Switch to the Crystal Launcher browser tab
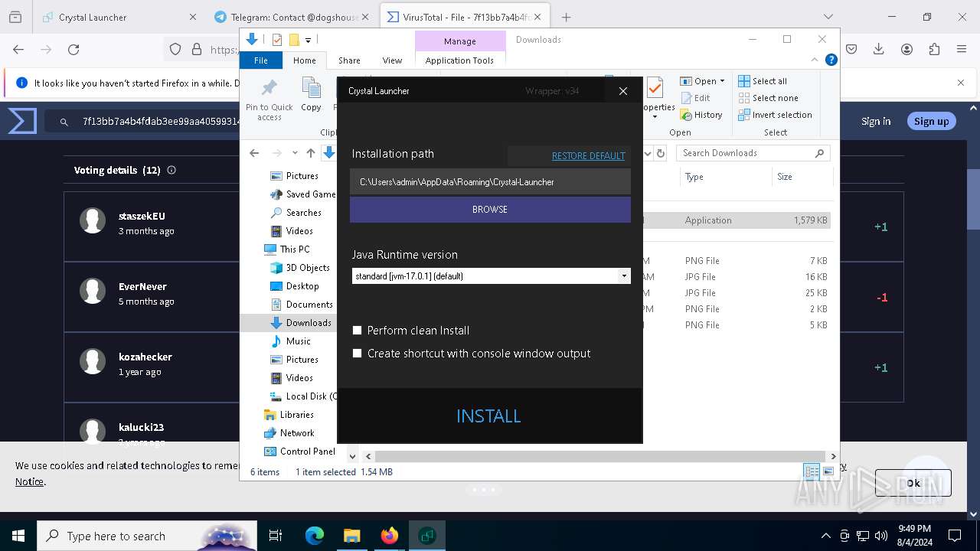Image resolution: width=980 pixels, height=551 pixels. 119,17
